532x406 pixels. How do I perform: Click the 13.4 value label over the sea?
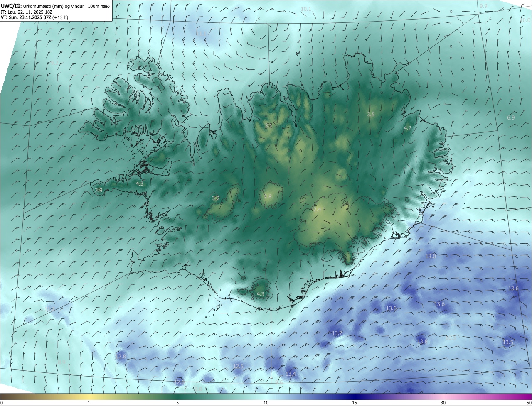291,374
